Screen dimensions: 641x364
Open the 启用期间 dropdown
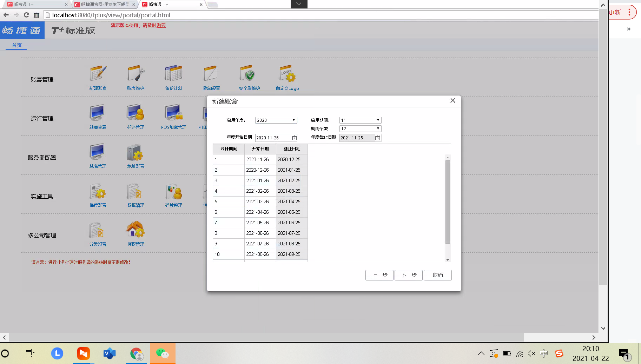point(360,120)
